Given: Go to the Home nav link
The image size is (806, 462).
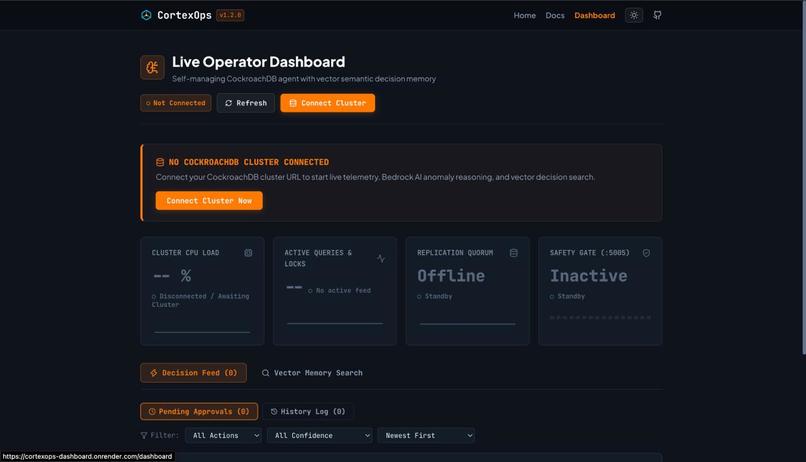Looking at the screenshot, I should (524, 15).
